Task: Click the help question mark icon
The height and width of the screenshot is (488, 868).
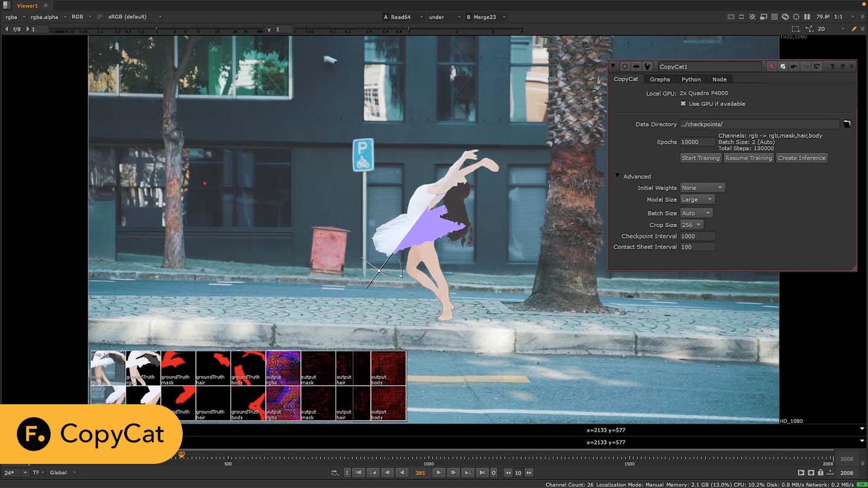Action: coord(832,66)
